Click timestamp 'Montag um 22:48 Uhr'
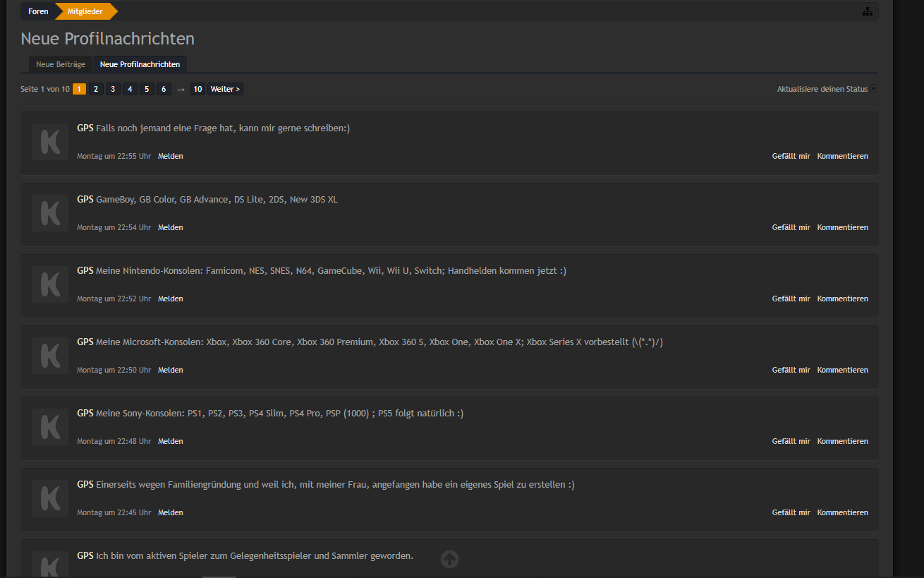924x578 pixels. coord(114,441)
